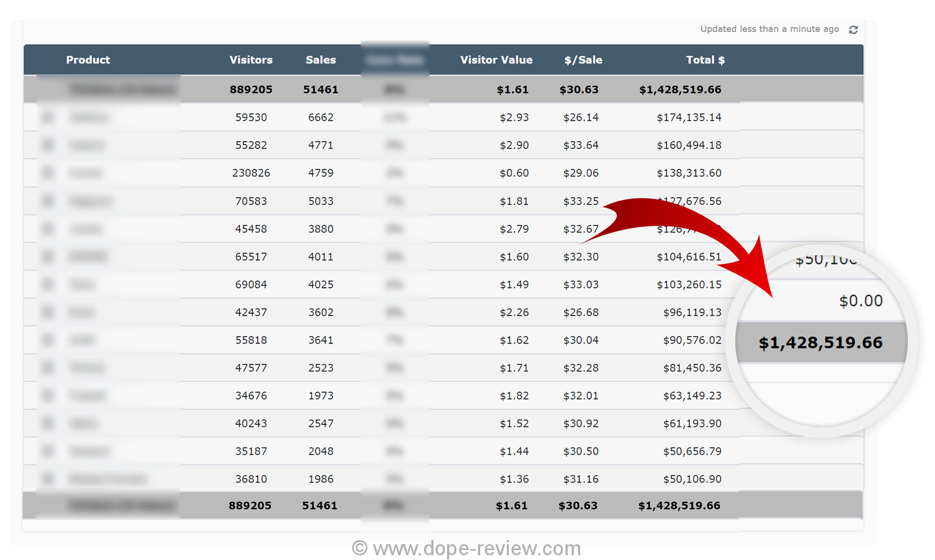Sort by the Visitors column header

251,60
